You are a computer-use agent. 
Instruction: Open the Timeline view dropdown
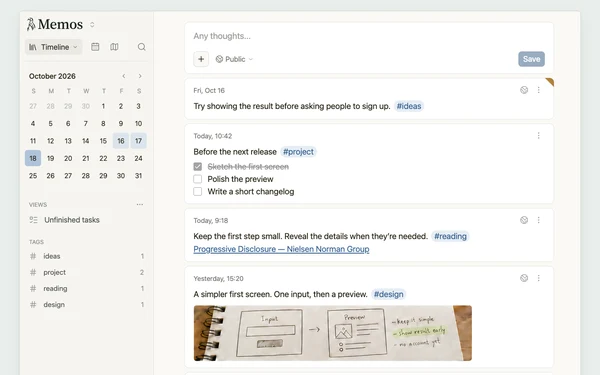[54, 47]
